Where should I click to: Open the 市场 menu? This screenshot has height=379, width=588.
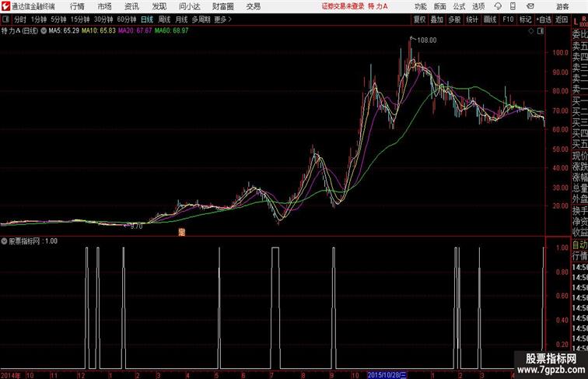104,6
